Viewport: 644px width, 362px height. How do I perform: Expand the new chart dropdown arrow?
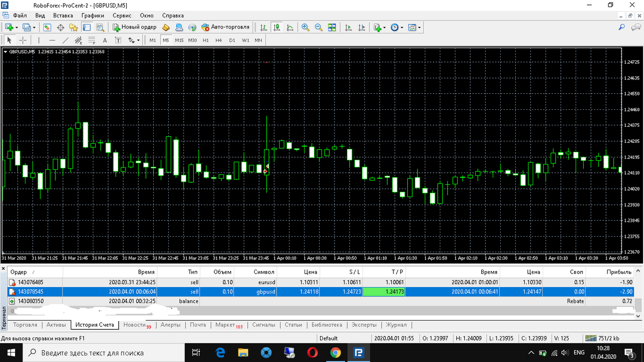point(16,27)
